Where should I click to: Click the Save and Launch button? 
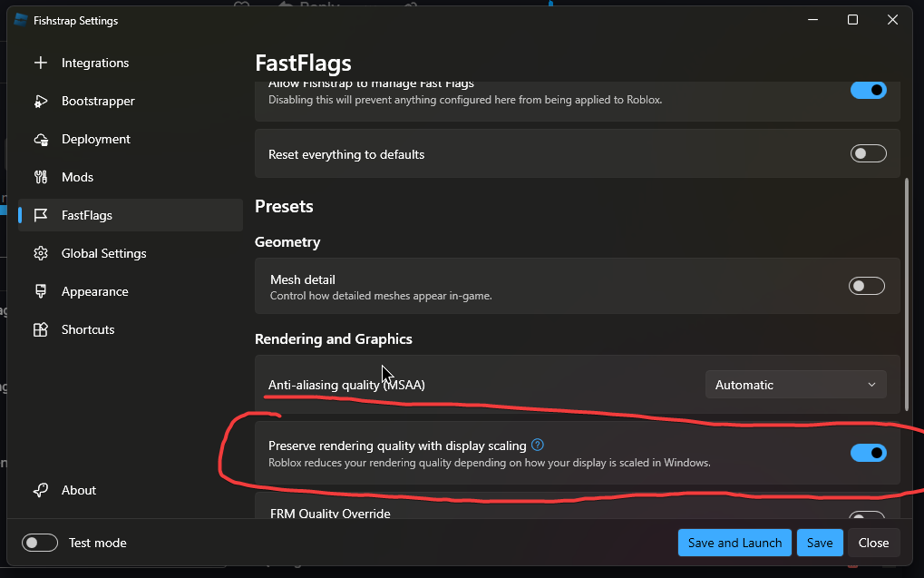coord(734,543)
